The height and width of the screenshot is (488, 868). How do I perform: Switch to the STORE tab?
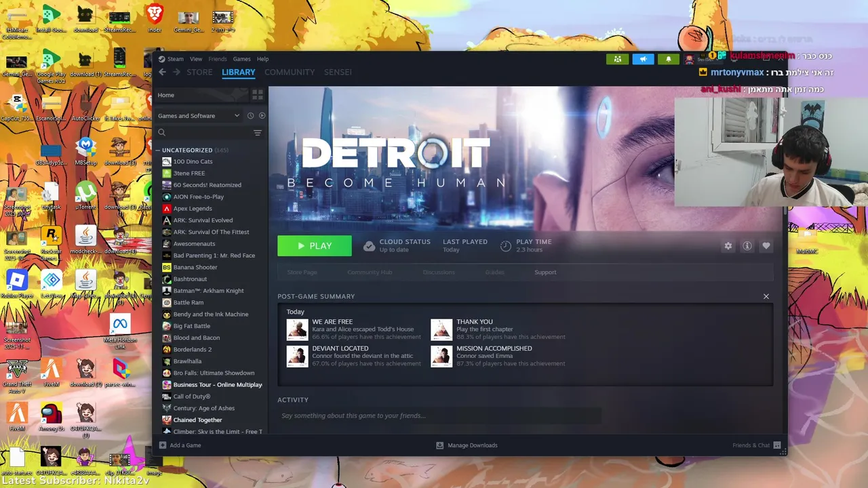click(199, 72)
